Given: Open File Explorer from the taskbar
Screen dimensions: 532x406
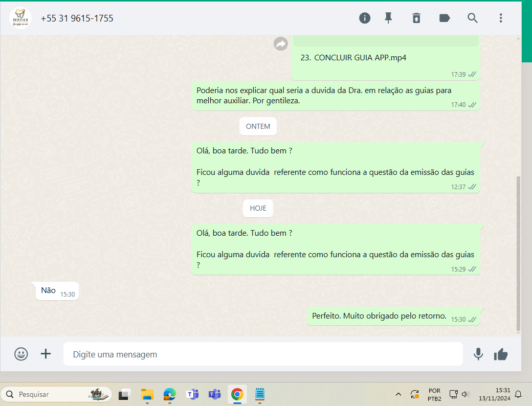Looking at the screenshot, I should 147,394.
